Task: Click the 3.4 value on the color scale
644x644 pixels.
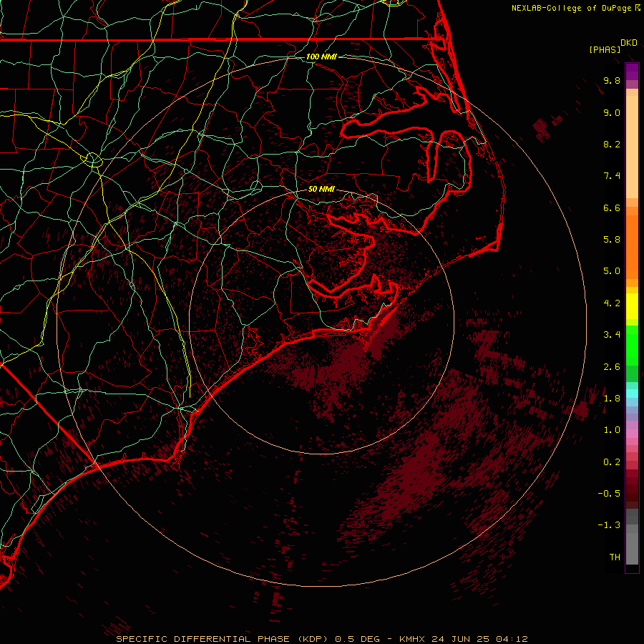Action: point(612,335)
